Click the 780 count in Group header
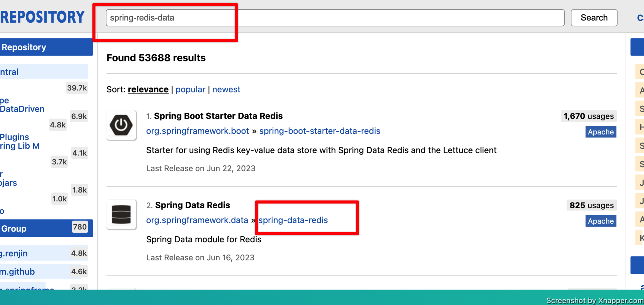This screenshot has height=305, width=644. coord(80,227)
